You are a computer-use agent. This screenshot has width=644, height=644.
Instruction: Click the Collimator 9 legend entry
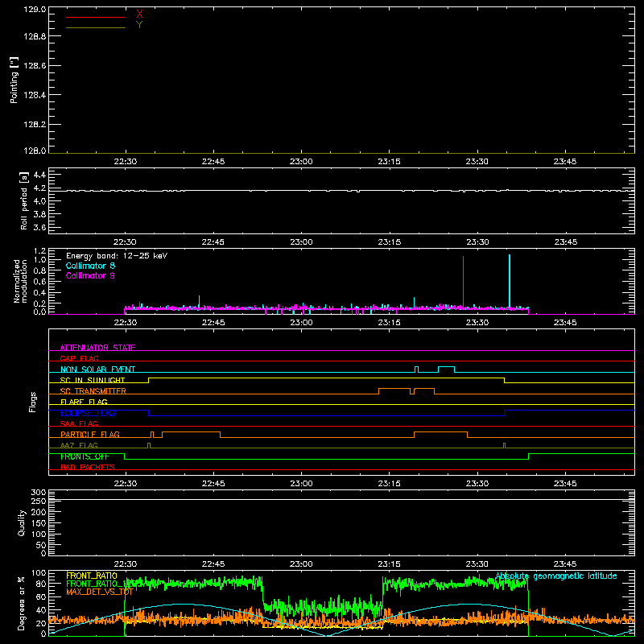click(x=90, y=275)
